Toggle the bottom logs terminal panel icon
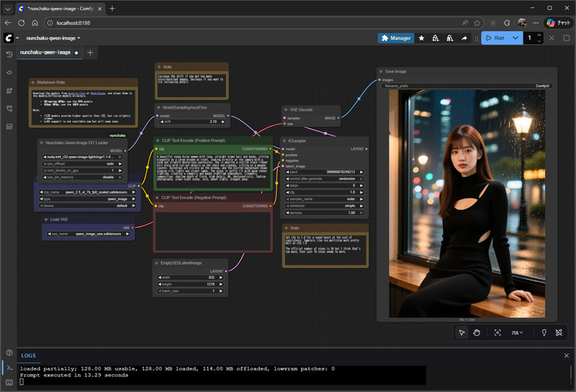 (9, 368)
